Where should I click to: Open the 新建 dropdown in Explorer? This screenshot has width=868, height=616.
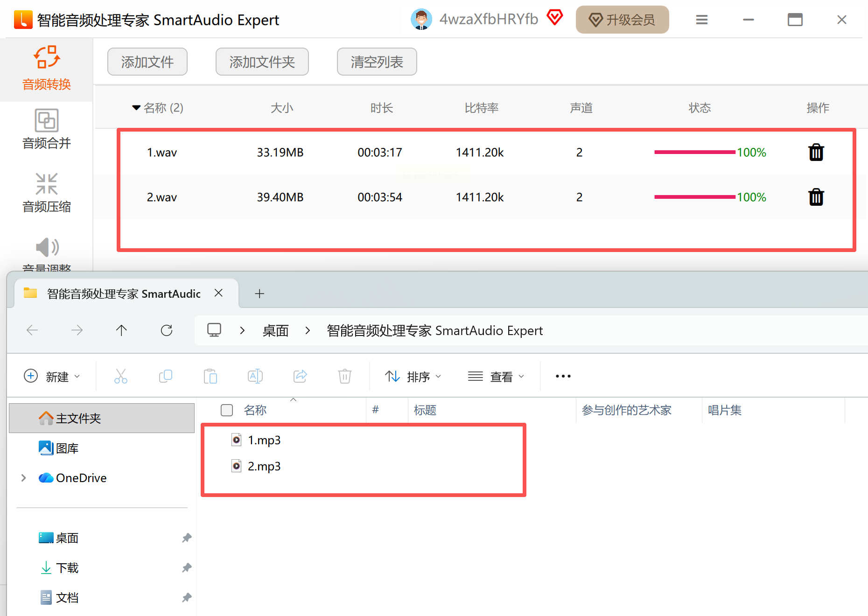[x=52, y=376]
